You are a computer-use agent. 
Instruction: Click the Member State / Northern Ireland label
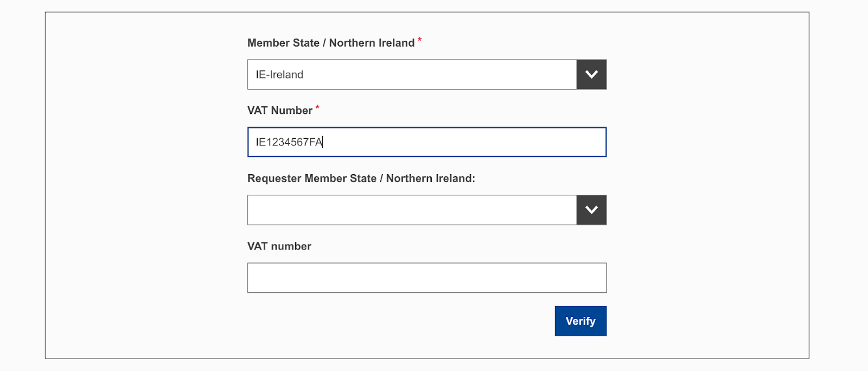click(330, 42)
